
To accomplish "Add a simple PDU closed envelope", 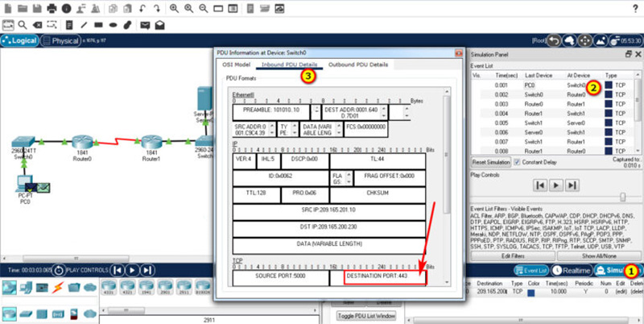I will 145,26.
